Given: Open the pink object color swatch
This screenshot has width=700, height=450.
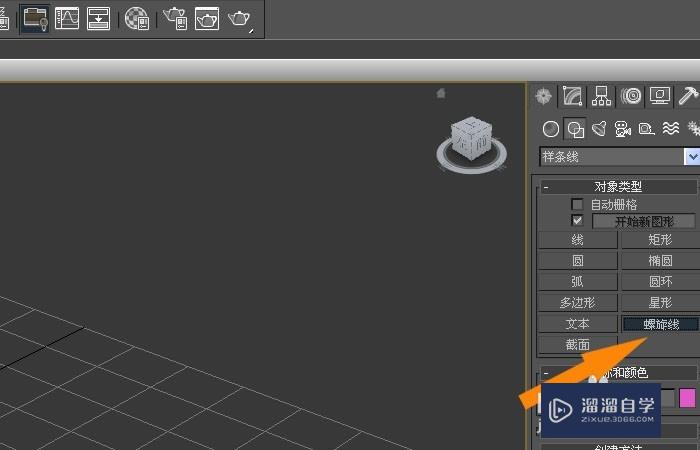Looking at the screenshot, I should (688, 398).
